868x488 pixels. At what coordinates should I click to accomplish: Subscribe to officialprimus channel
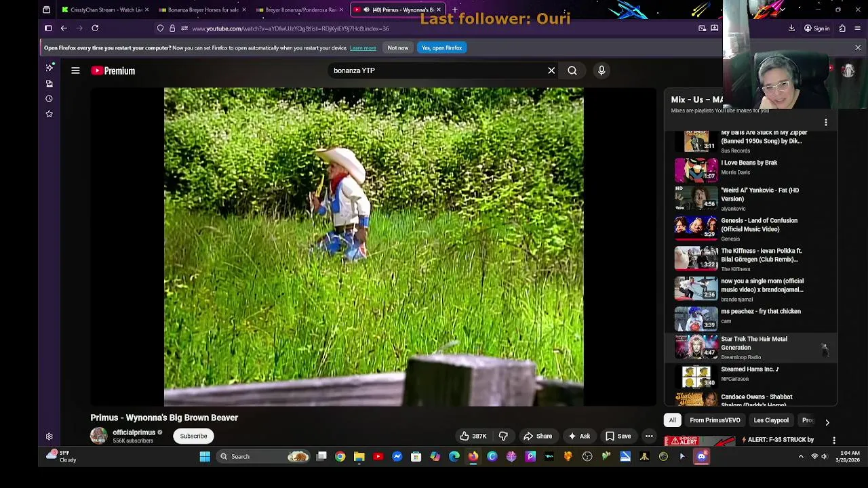coord(193,436)
